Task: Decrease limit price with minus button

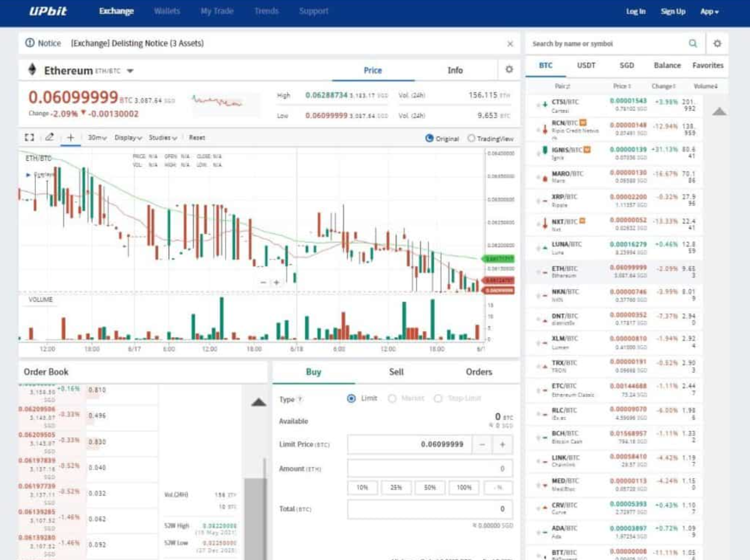Action: [x=482, y=444]
